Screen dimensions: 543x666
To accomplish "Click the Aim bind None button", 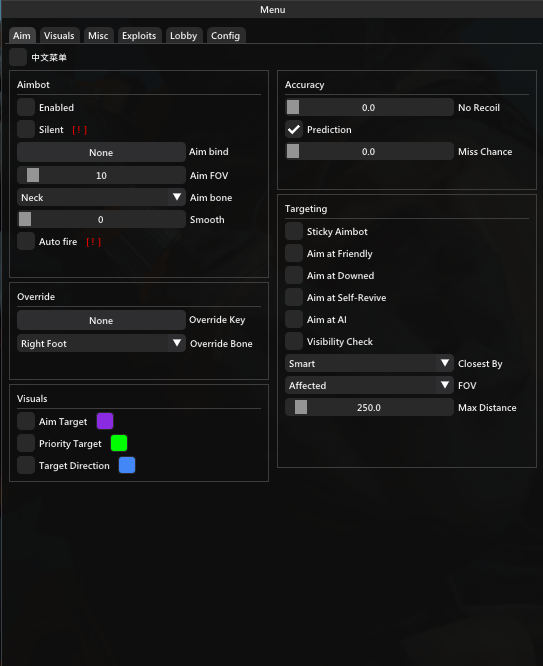I will [x=101, y=152].
